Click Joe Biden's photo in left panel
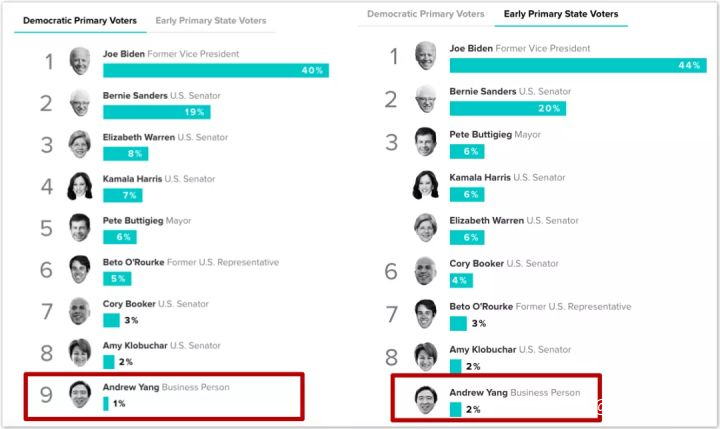This screenshot has width=720, height=429. click(80, 61)
